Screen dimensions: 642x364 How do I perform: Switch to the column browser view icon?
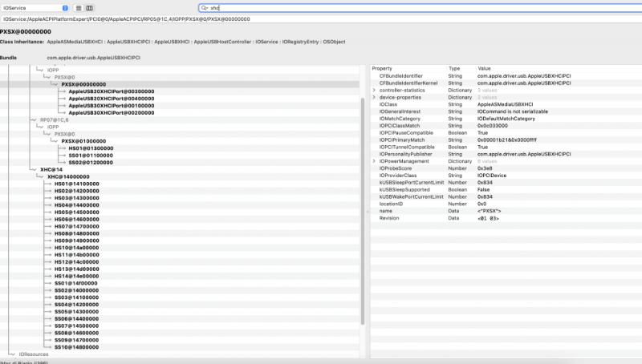click(89, 7)
